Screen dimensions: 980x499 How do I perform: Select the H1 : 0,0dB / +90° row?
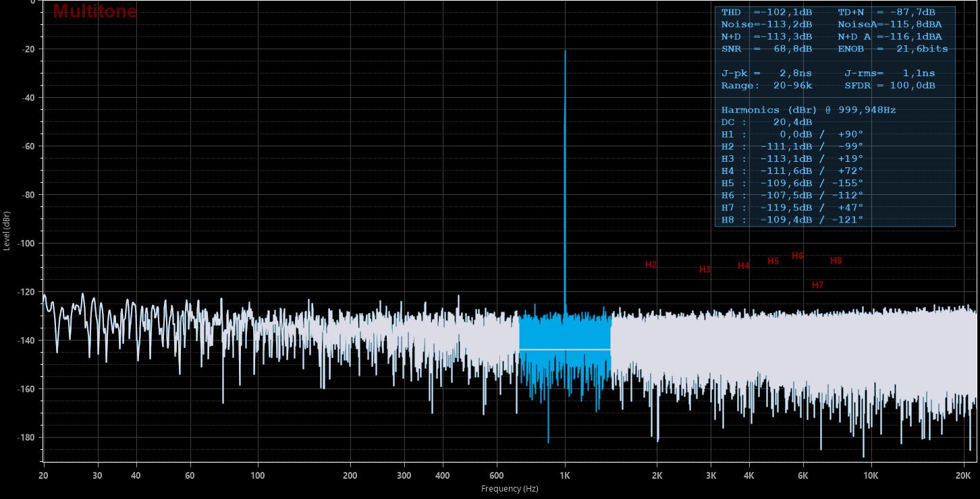pos(792,134)
